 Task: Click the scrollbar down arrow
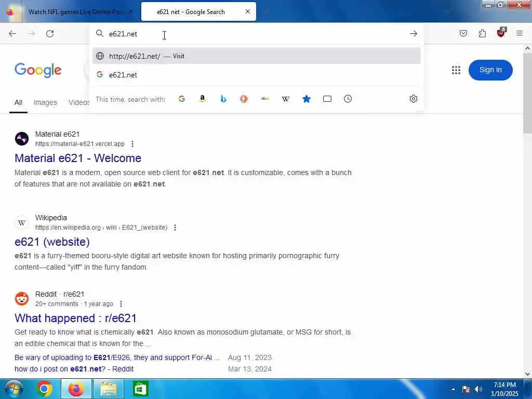528,374
